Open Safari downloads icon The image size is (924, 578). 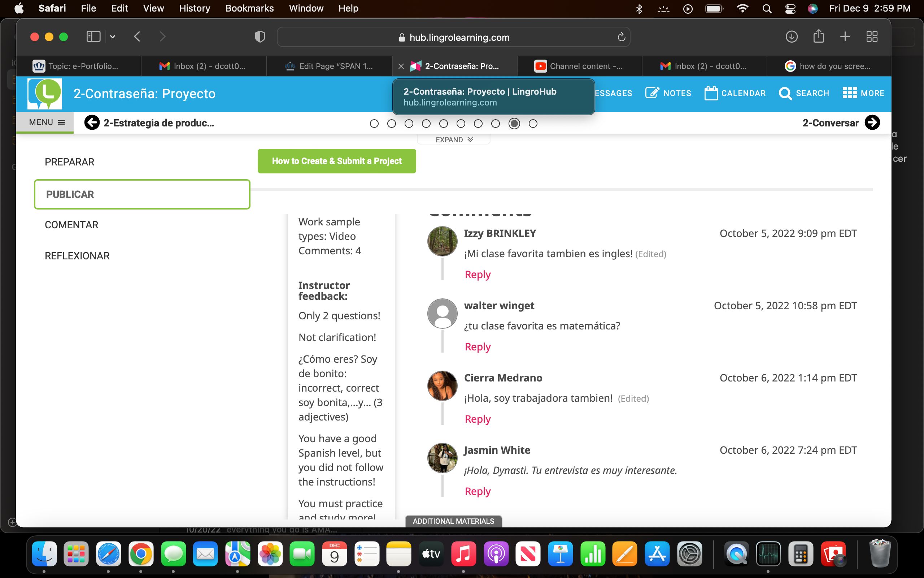pyautogui.click(x=792, y=37)
